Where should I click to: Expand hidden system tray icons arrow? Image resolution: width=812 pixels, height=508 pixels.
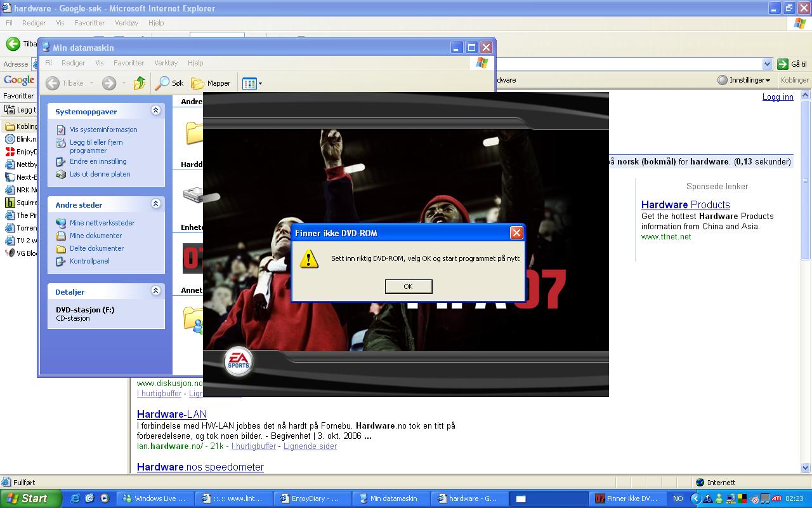pos(695,498)
